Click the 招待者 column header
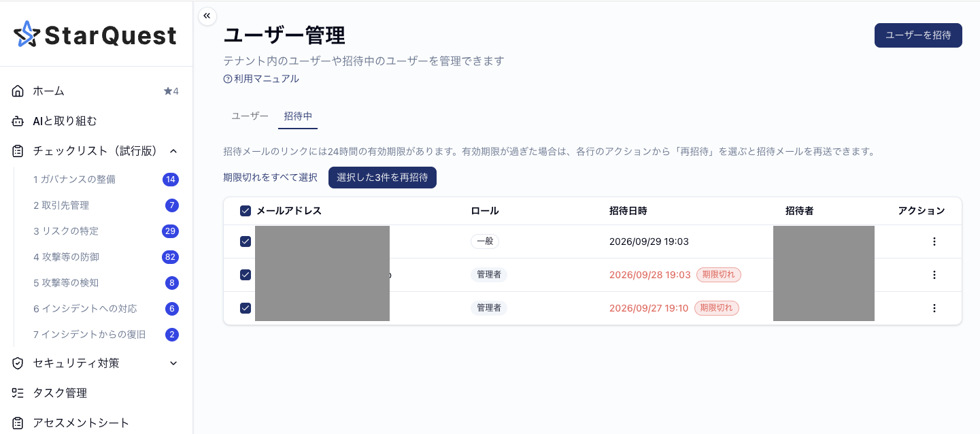 (x=800, y=211)
